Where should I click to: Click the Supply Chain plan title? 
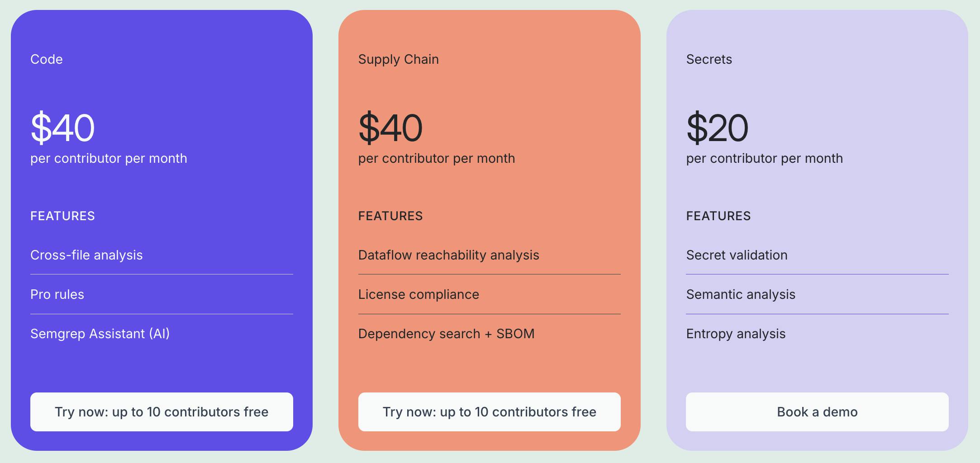(x=398, y=59)
